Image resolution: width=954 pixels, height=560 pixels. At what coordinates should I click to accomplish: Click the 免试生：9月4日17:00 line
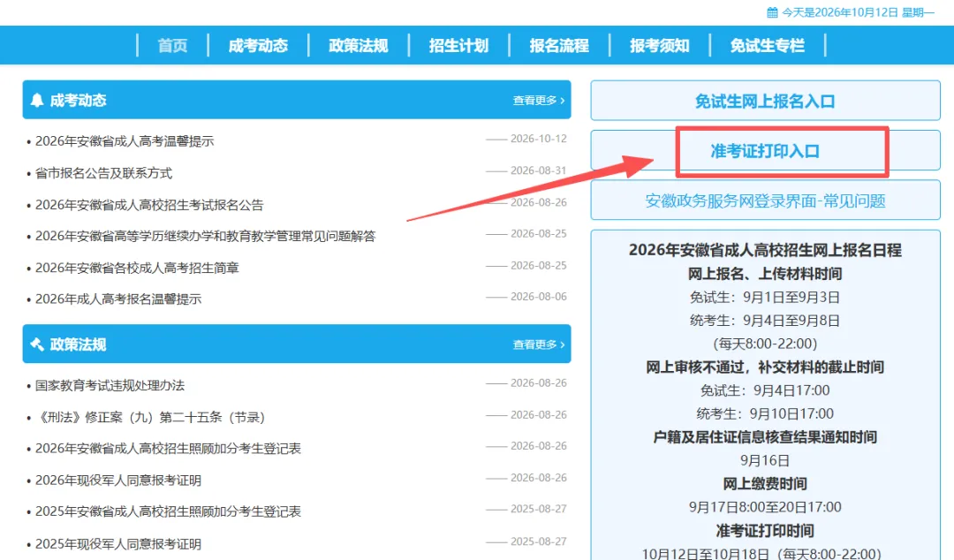765,390
